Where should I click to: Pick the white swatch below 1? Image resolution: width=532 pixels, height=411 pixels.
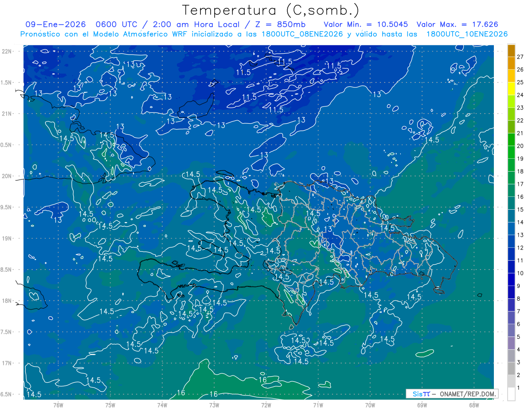point(511,394)
